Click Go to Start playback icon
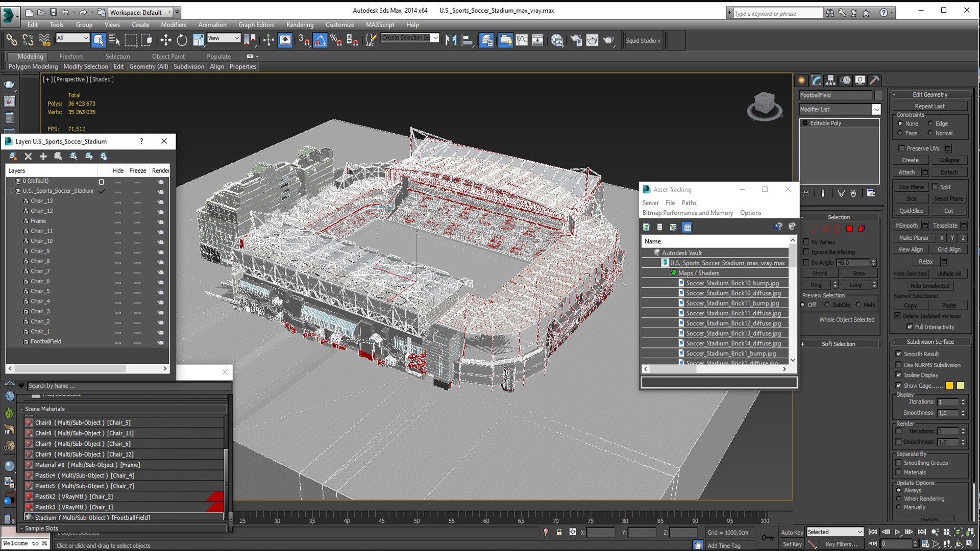Viewport: 980px width, 551px height. [x=872, y=532]
